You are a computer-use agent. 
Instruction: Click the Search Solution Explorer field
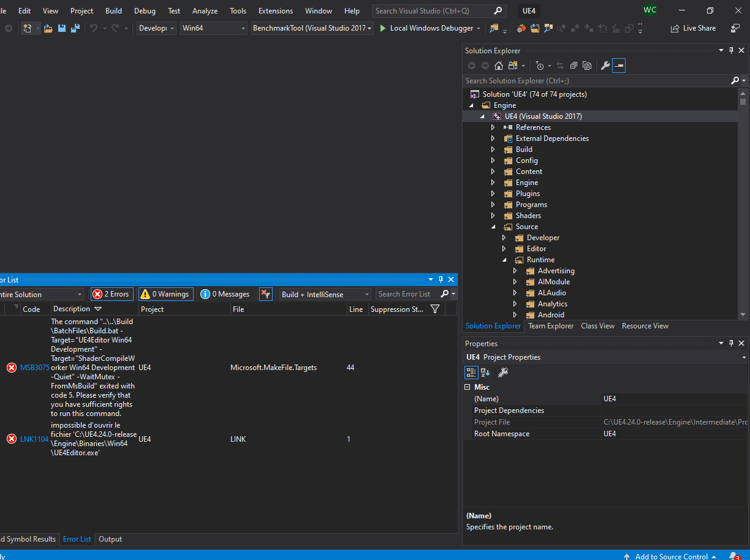(x=597, y=80)
